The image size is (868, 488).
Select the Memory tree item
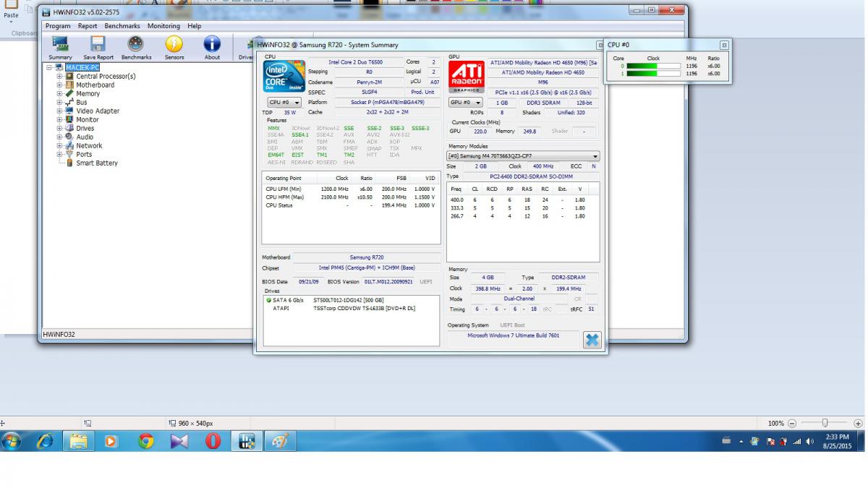click(x=88, y=94)
